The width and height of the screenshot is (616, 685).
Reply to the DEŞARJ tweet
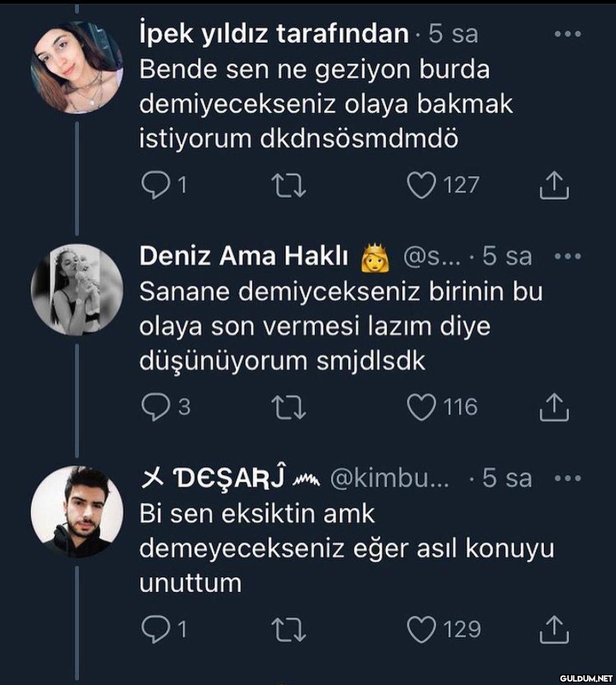[153, 630]
